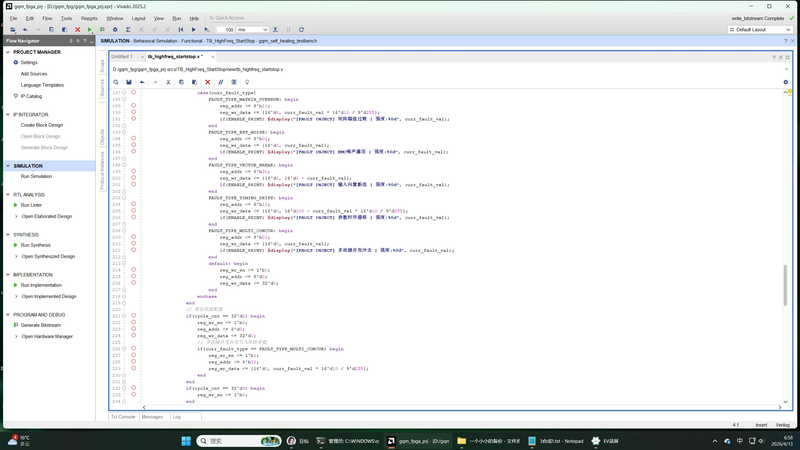Open the Reports menu
This screenshot has height=450, width=800.
89,18
